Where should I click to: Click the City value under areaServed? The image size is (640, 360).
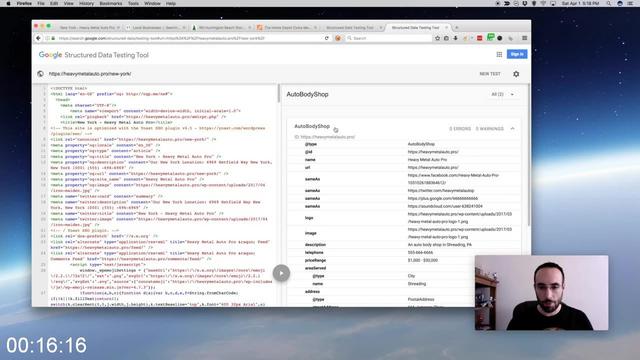[x=411, y=276]
